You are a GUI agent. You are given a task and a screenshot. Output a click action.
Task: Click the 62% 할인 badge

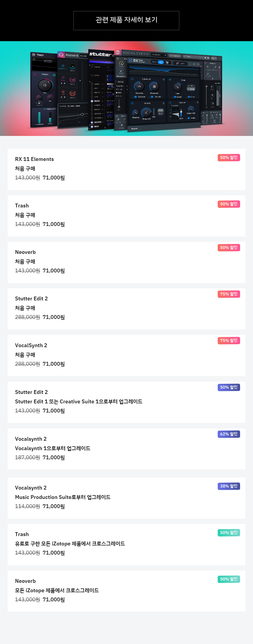(229, 434)
